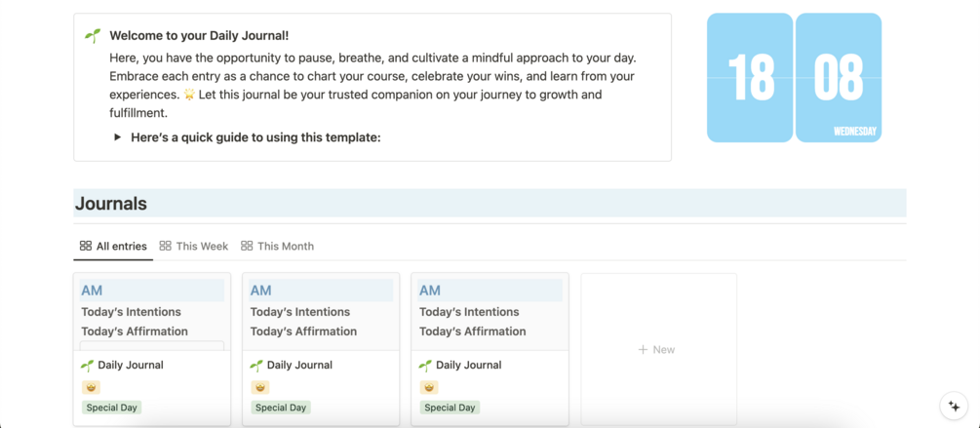
Task: Click the emoji mood tag on second card
Action: pos(259,387)
